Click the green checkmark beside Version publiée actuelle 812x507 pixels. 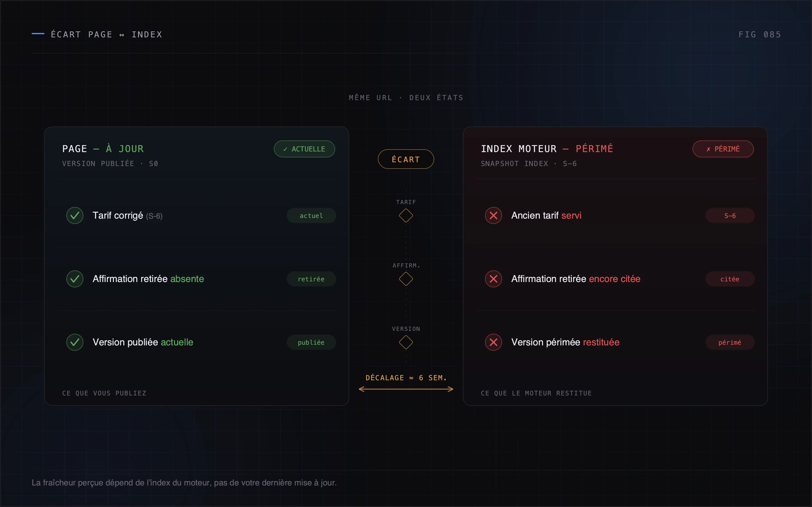pos(75,342)
